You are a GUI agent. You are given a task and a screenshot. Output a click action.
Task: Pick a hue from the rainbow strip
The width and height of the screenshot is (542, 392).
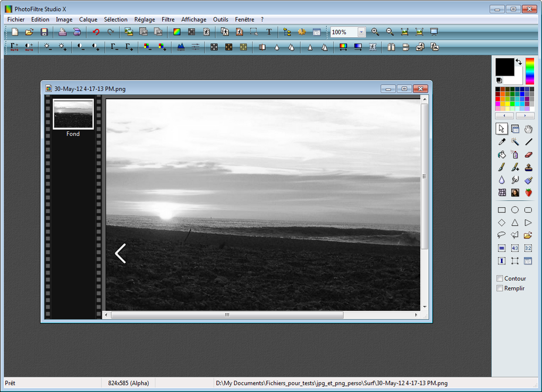tap(530, 71)
